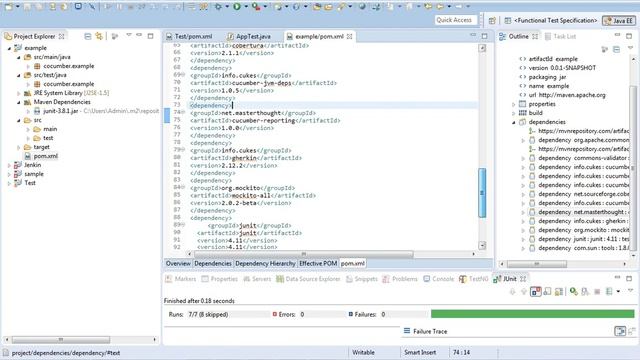Click Collapse All in Project Explorer
640x360 pixels.
[87, 36]
